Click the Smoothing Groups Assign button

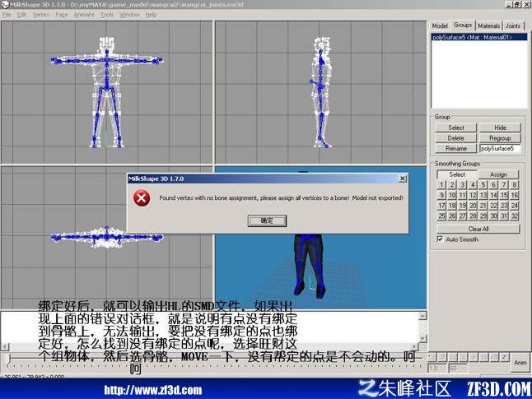point(498,174)
